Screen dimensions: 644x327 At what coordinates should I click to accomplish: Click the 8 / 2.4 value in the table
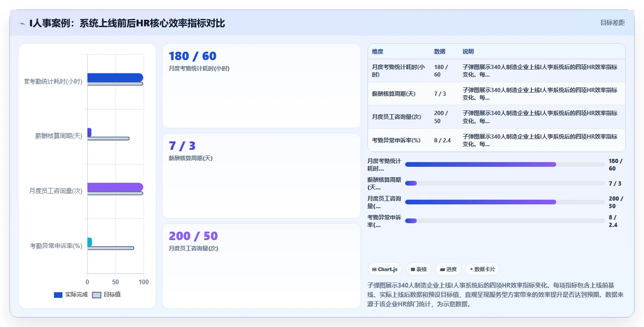pyautogui.click(x=443, y=140)
